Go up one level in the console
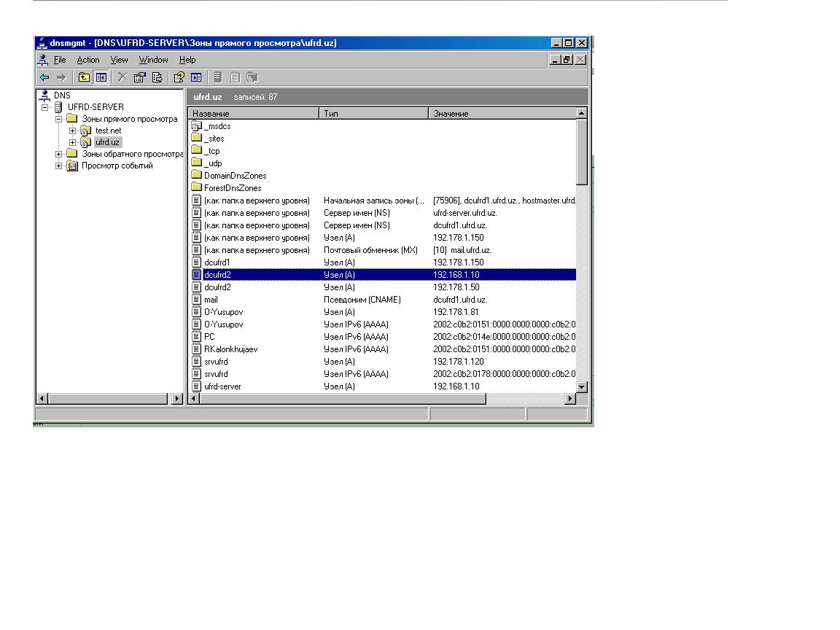Screen dimensions: 840x630 84,78
